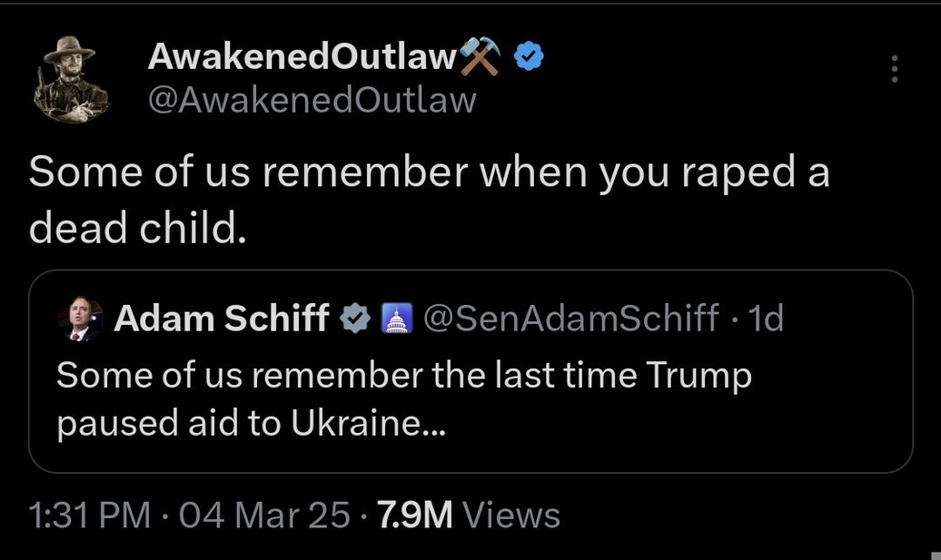941x560 pixels.
Task: Click the 7.9M view count
Action: (415, 516)
